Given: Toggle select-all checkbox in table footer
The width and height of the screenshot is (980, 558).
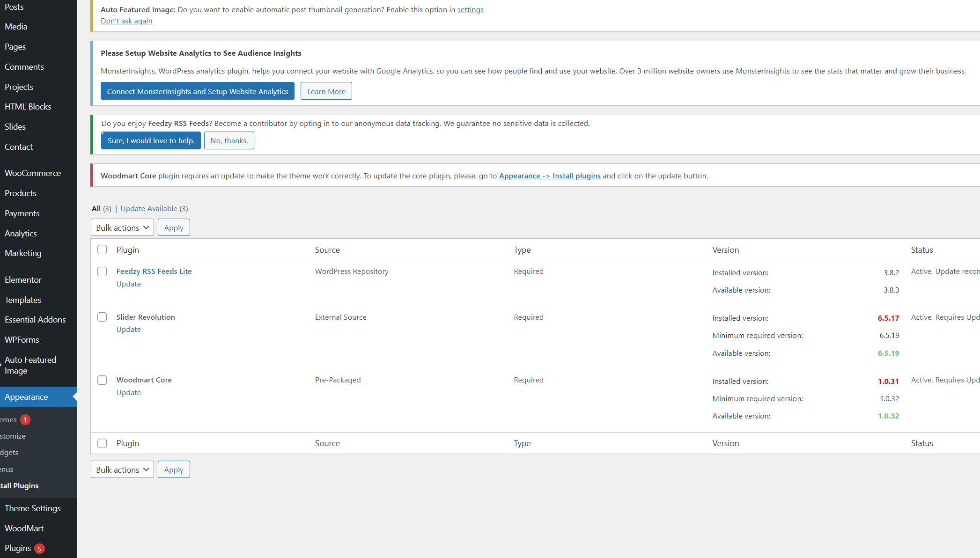Looking at the screenshot, I should pyautogui.click(x=102, y=443).
